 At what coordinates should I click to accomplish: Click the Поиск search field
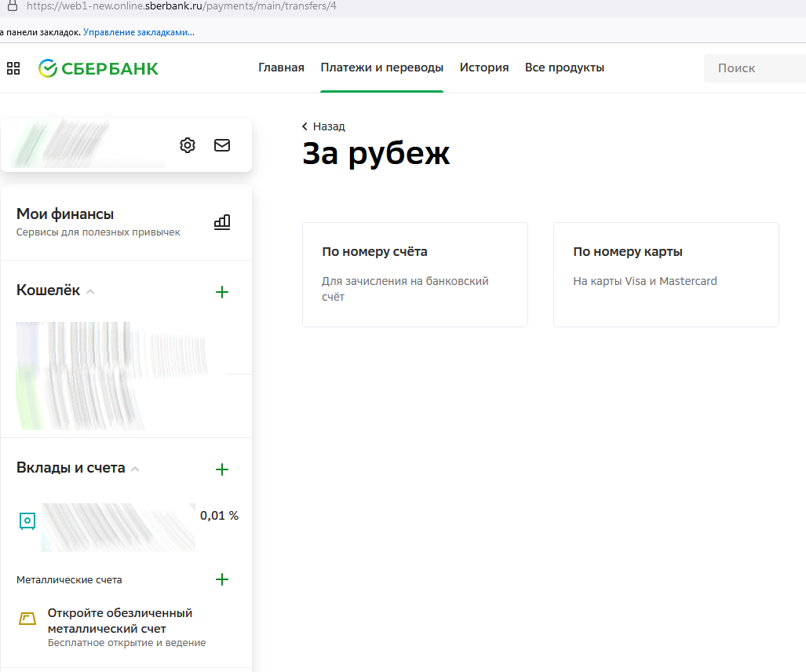(753, 68)
